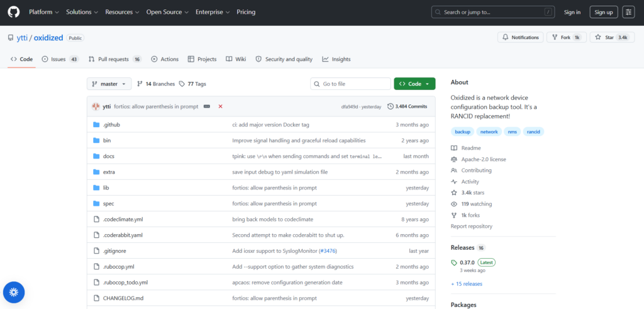Viewport: 644px width, 309px height.
Task: Open pull request #3476 link
Action: [328, 250]
